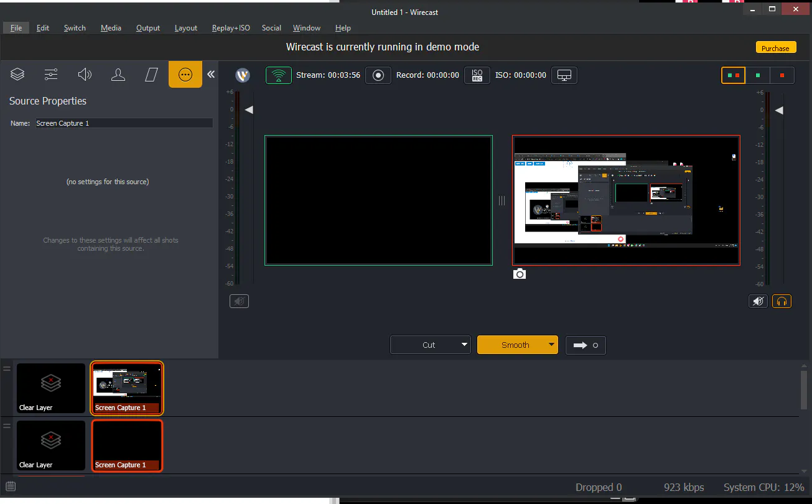Select the preview-only green layout

(x=758, y=75)
